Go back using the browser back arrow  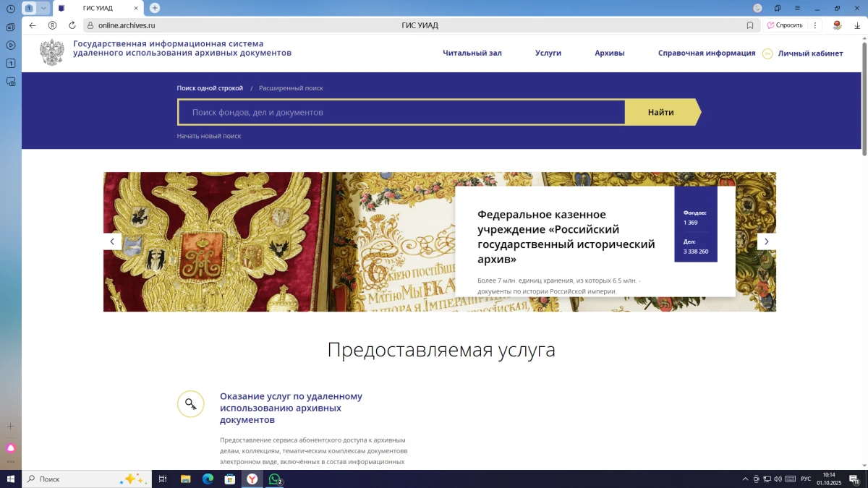(33, 25)
